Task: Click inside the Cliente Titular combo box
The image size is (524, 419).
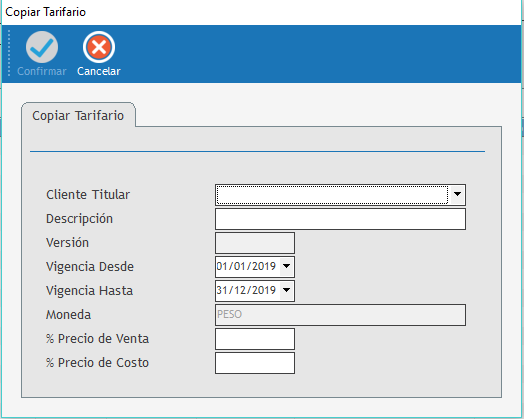Action: [x=333, y=194]
